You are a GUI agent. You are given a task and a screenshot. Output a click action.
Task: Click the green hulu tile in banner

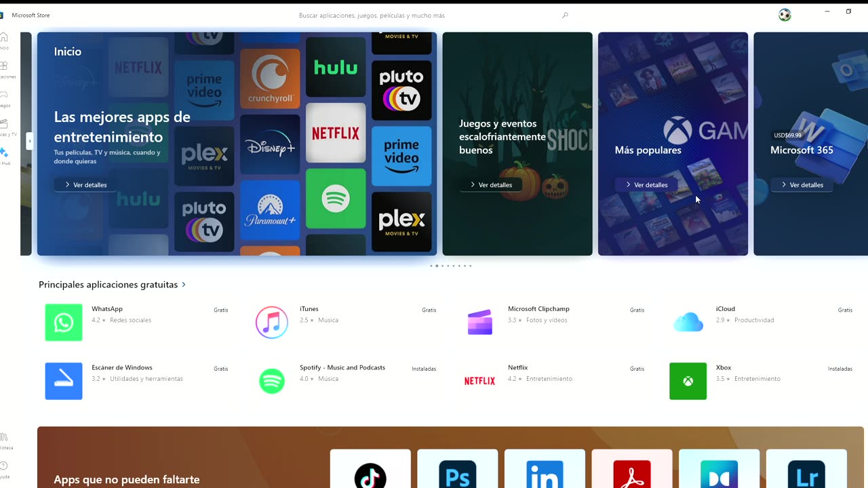(x=336, y=67)
